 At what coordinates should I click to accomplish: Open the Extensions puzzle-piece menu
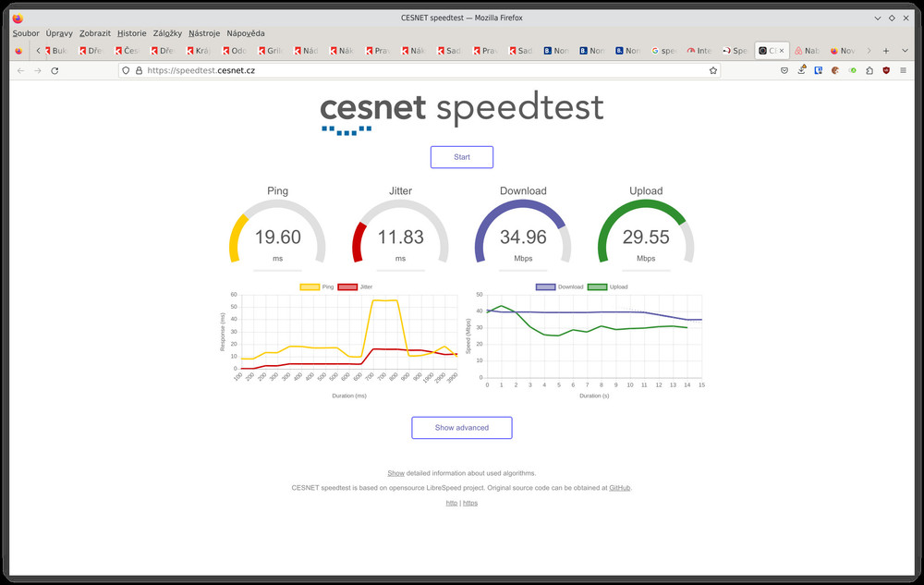tap(869, 70)
